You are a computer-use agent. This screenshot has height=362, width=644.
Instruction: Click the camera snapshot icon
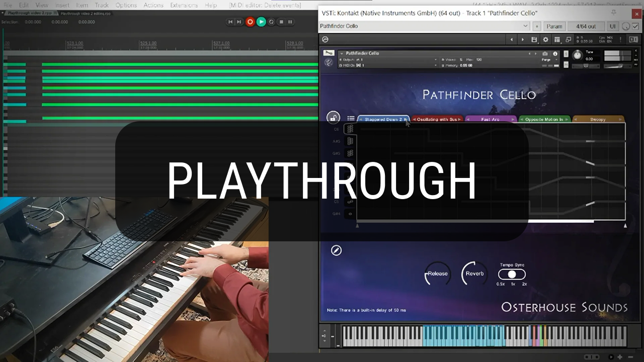545,53
